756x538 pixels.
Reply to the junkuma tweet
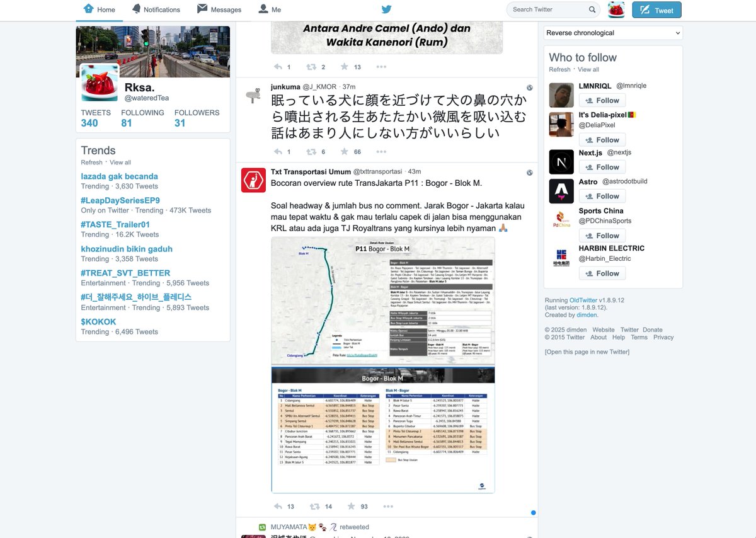[278, 152]
